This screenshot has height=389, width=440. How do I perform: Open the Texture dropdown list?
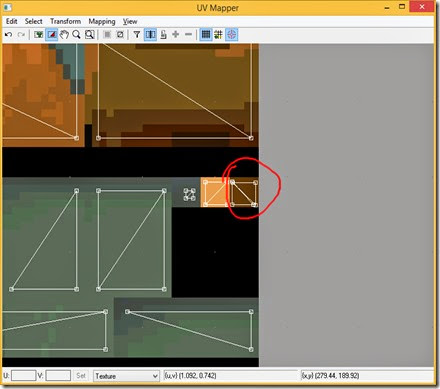point(126,376)
